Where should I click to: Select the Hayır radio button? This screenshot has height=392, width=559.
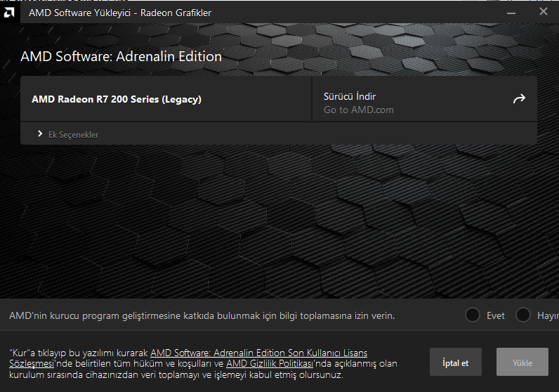523,315
